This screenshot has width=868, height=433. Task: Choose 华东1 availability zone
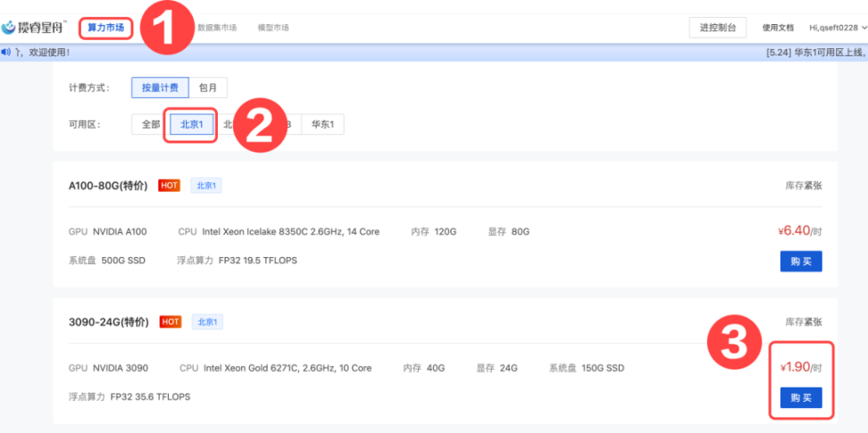pyautogui.click(x=322, y=124)
